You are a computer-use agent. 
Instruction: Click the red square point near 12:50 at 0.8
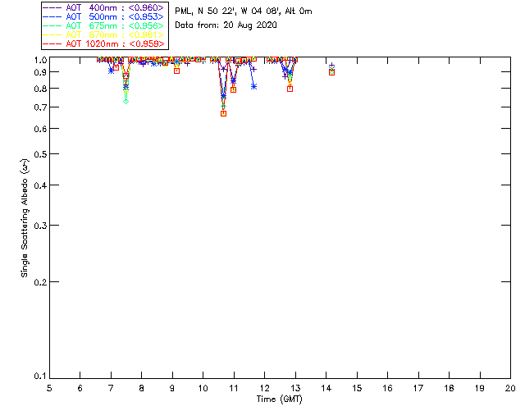click(x=290, y=89)
